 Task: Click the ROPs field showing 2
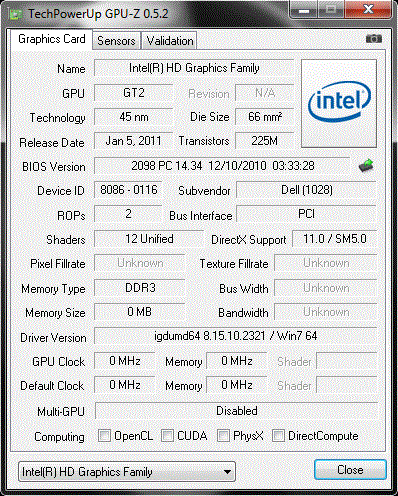click(129, 214)
